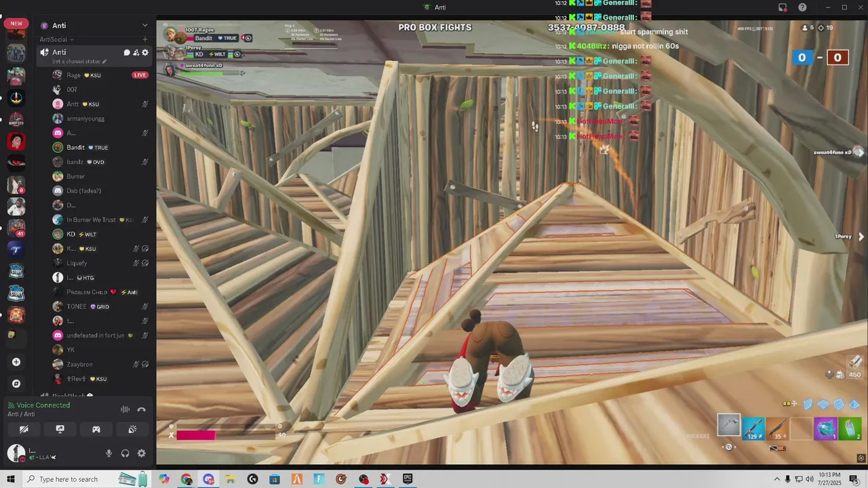This screenshot has width=868, height=488.
Task: Open the rocket icon server
Action: click(x=16, y=98)
